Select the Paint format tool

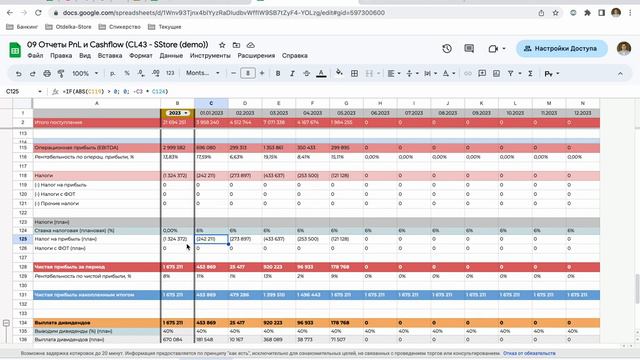[x=61, y=73]
